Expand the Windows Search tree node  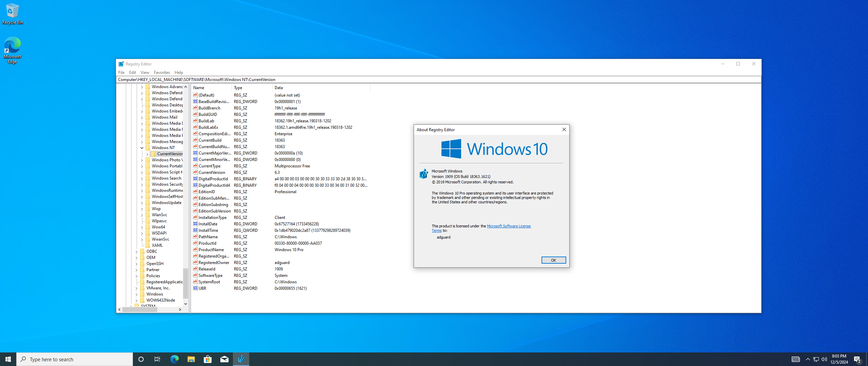[142, 178]
